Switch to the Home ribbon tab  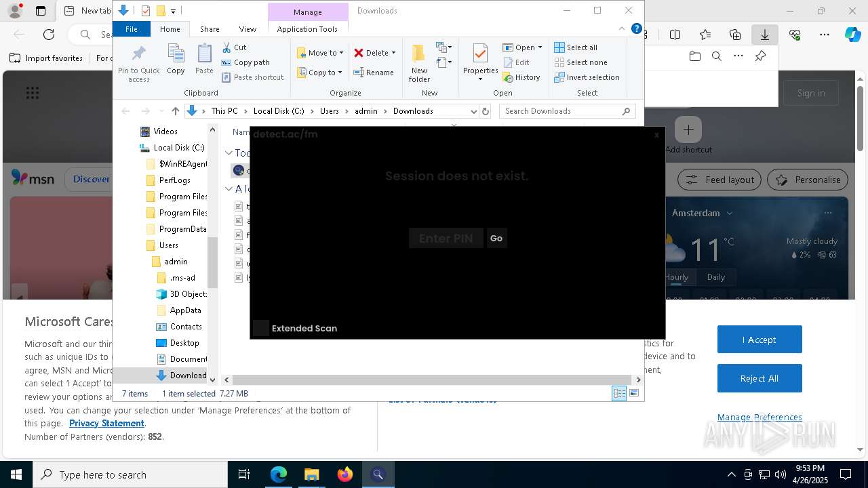pyautogui.click(x=170, y=29)
